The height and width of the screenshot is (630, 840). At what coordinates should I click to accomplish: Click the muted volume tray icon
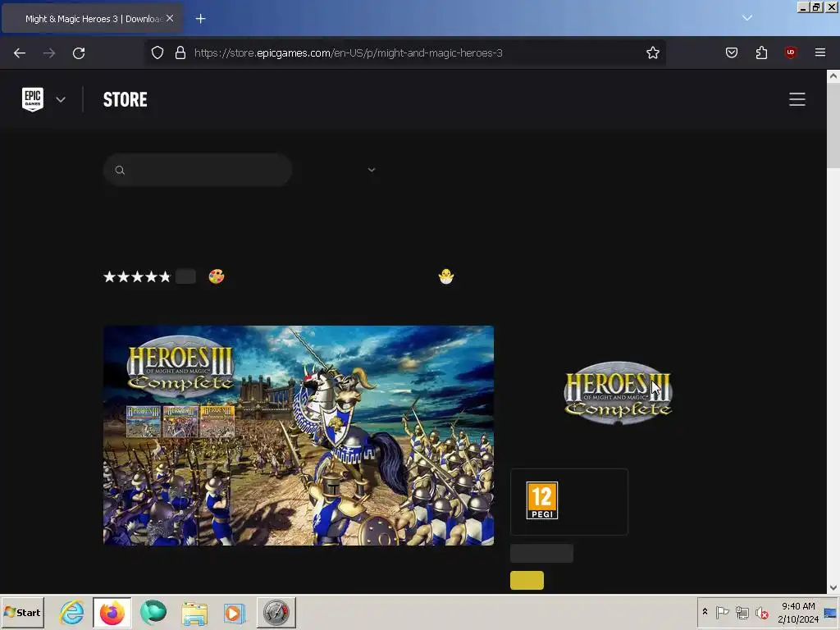[x=761, y=612]
